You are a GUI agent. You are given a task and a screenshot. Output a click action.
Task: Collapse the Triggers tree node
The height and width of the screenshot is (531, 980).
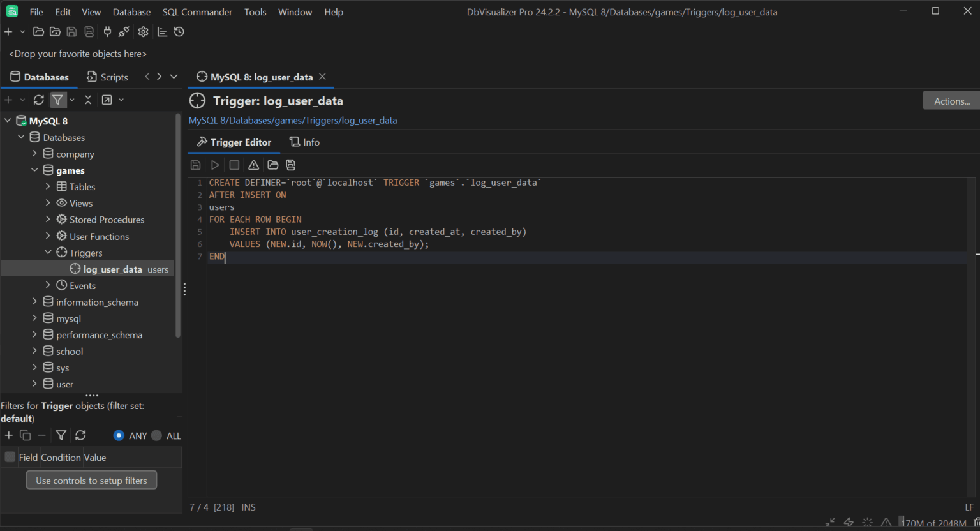point(48,253)
